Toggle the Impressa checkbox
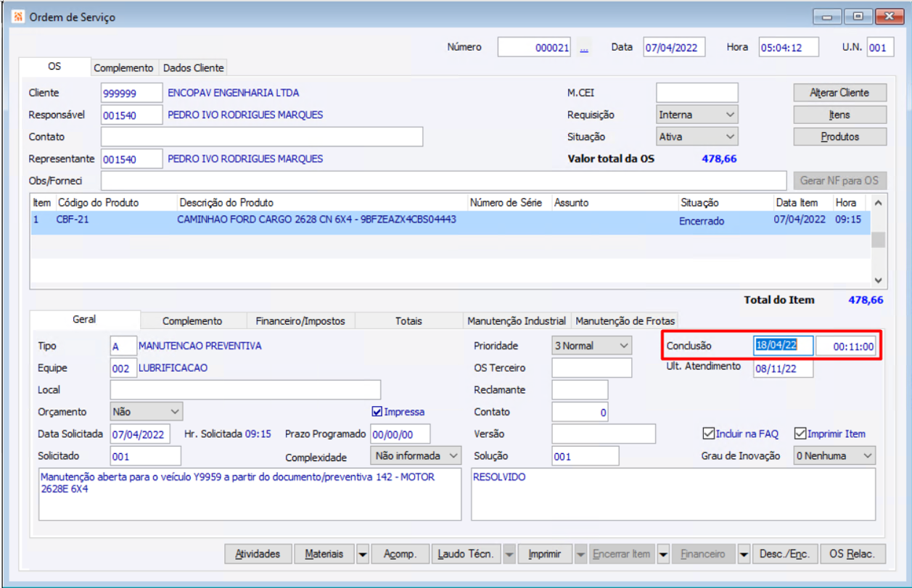Viewport: 912px width, 588px height. pyautogui.click(x=377, y=412)
